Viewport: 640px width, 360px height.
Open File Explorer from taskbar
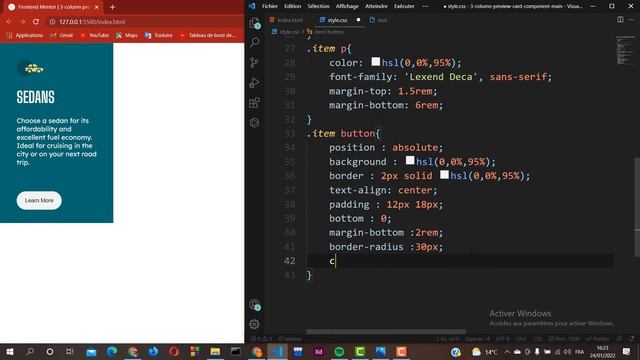click(x=215, y=351)
